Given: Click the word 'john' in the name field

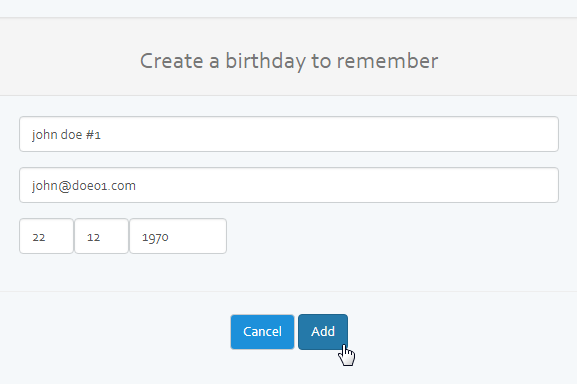Looking at the screenshot, I should click(44, 135).
